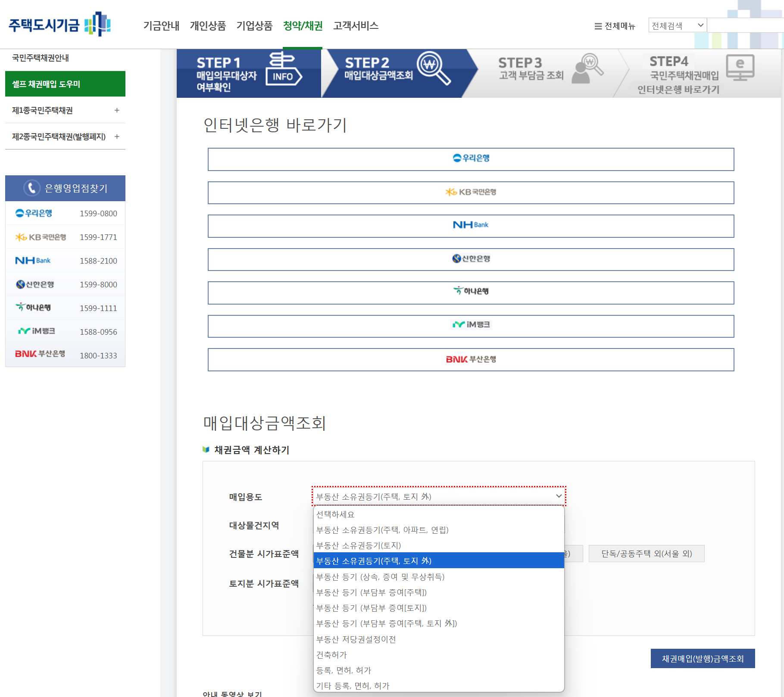Click 부산은행 phone number 1800-1333
The width and height of the screenshot is (784, 697).
pyautogui.click(x=98, y=356)
